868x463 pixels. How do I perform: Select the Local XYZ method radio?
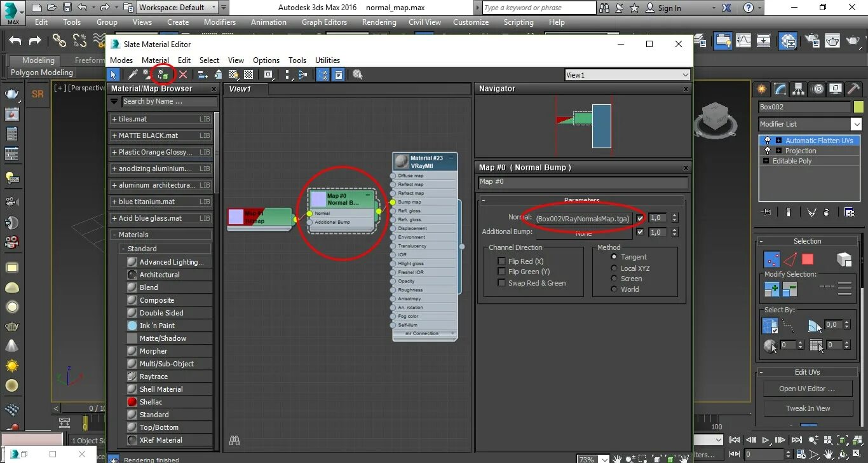(x=614, y=268)
